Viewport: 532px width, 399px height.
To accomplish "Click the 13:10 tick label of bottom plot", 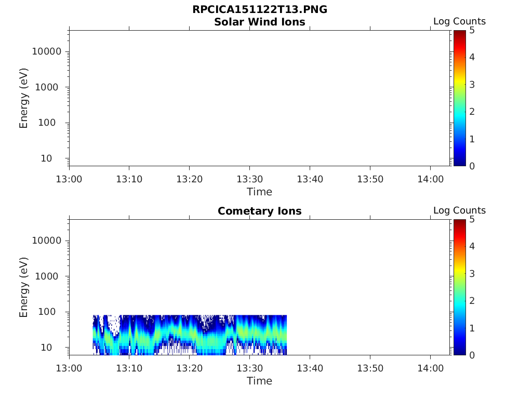I will click(x=129, y=368).
